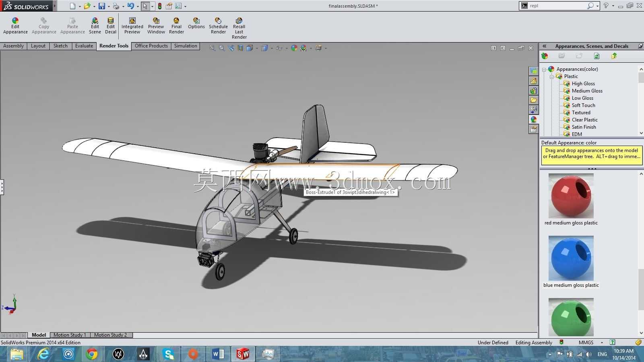
Task: Open the unit system arrow beside MMGS
Action: click(602, 343)
